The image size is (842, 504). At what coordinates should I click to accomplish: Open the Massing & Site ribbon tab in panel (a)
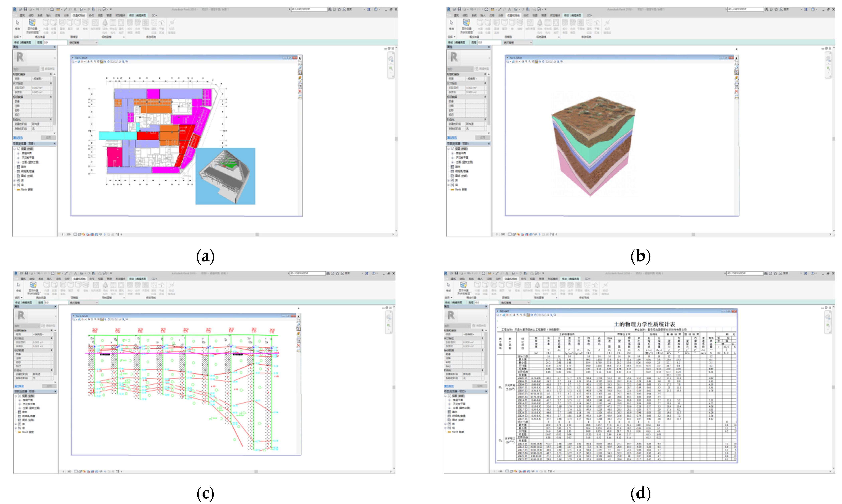[79, 15]
